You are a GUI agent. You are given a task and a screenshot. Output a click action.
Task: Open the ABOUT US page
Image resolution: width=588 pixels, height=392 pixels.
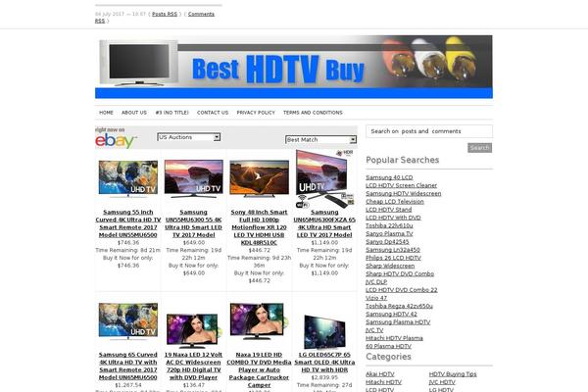[x=134, y=113]
